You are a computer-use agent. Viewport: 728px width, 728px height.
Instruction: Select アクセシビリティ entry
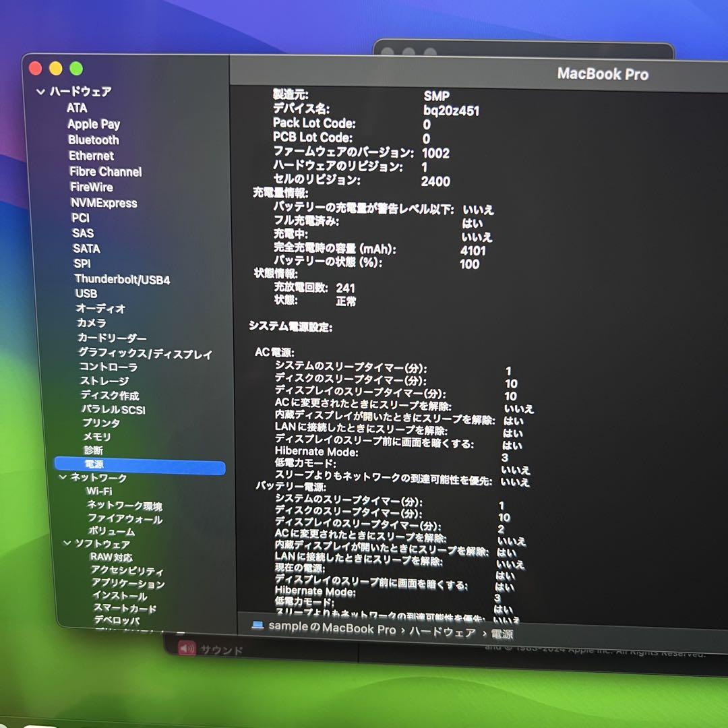click(127, 570)
